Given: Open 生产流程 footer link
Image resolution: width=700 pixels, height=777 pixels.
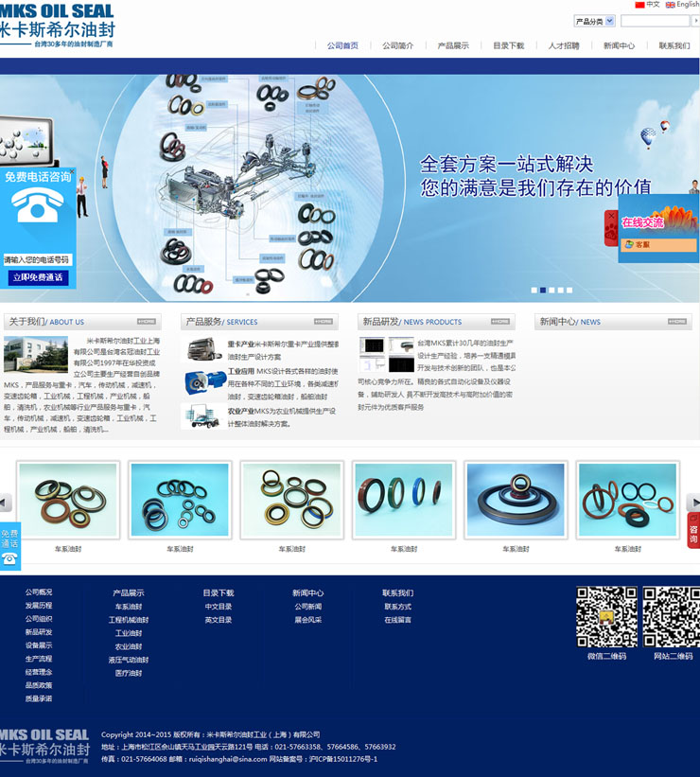Looking at the screenshot, I should pyautogui.click(x=39, y=659).
